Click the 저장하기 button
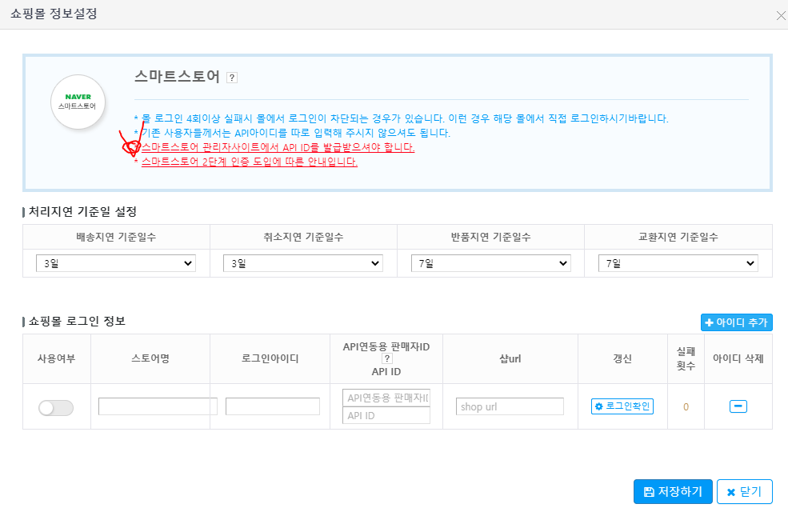 tap(673, 491)
